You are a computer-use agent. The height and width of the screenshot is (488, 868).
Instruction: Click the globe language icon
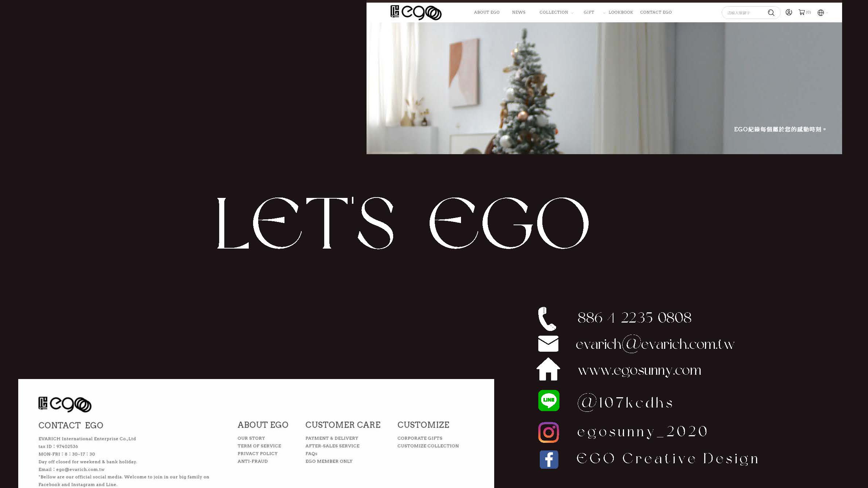click(x=821, y=13)
